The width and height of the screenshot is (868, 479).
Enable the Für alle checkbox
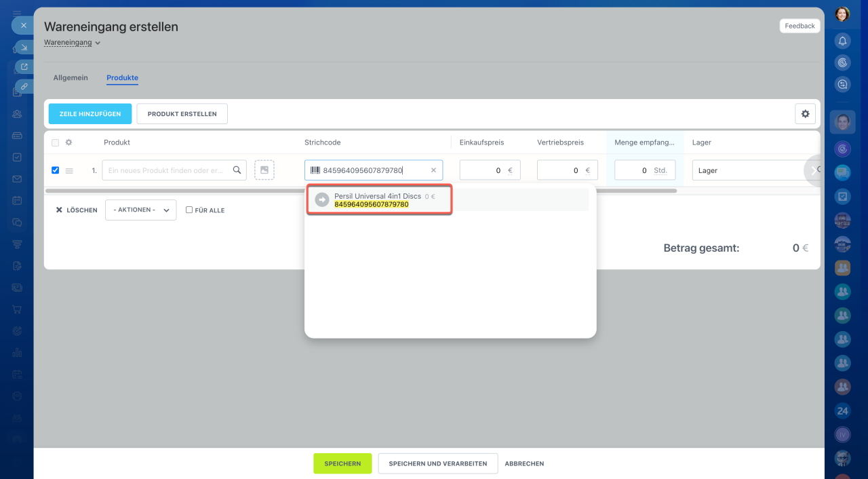pyautogui.click(x=189, y=210)
